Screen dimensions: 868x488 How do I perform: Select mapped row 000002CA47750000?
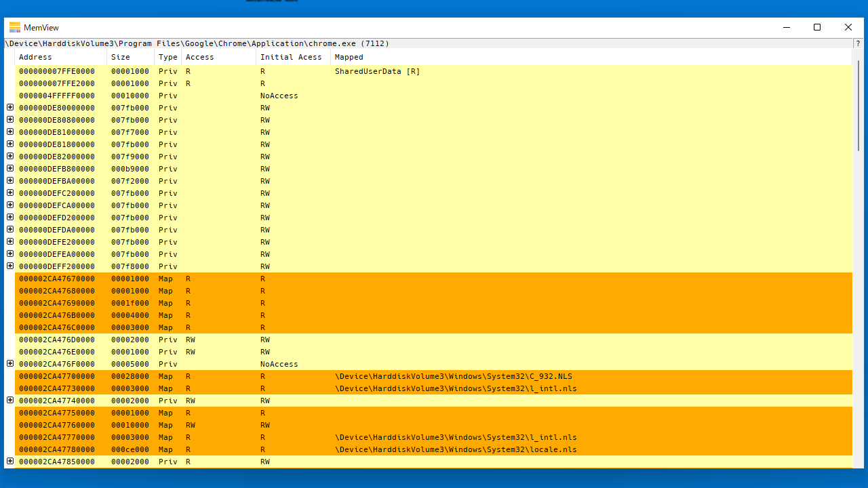(x=433, y=413)
